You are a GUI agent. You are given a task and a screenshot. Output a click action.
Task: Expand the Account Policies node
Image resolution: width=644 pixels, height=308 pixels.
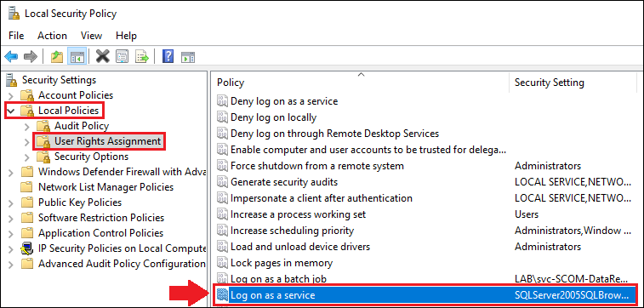(11, 95)
